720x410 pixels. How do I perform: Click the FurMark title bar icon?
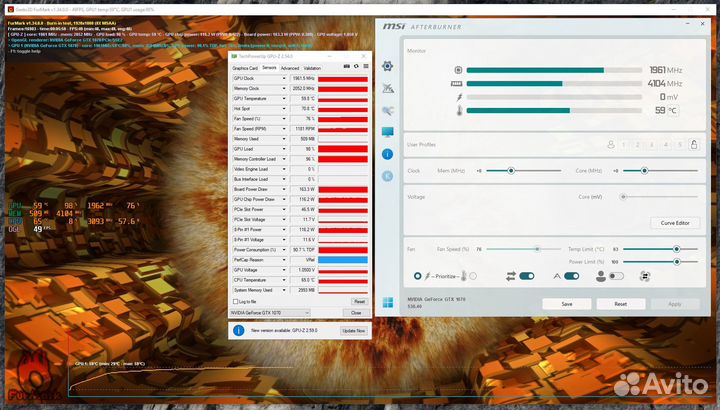click(x=11, y=9)
